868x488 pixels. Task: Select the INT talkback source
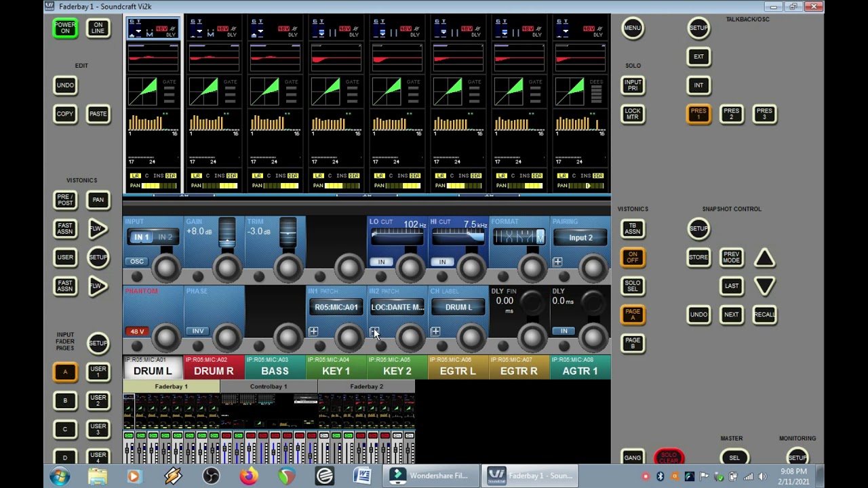pyautogui.click(x=698, y=85)
